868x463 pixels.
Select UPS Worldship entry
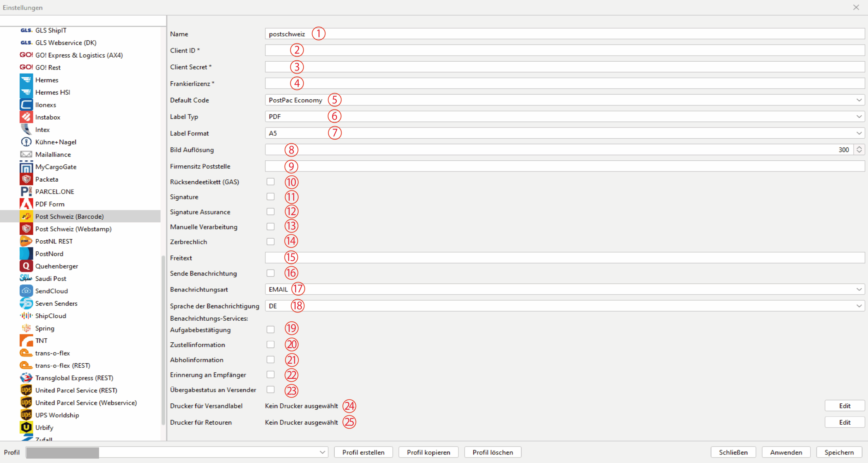(57, 415)
